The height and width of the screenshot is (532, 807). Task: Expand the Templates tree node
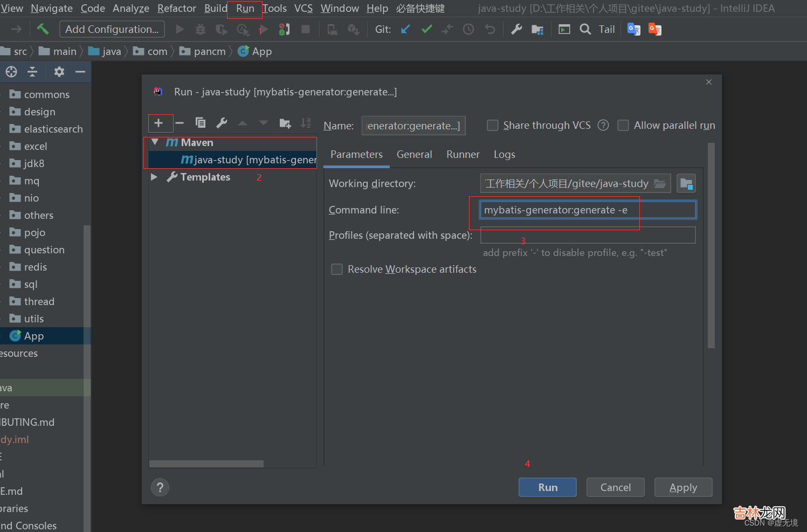(154, 177)
